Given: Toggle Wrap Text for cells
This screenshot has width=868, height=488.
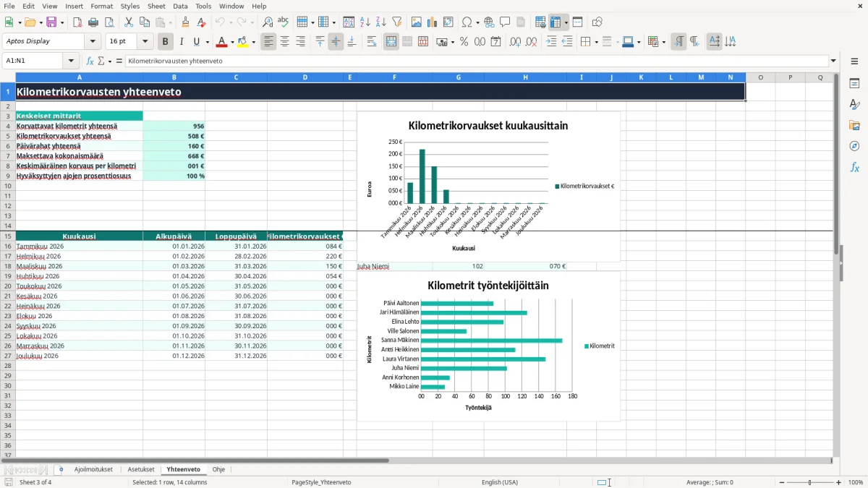Looking at the screenshot, I should click(372, 42).
